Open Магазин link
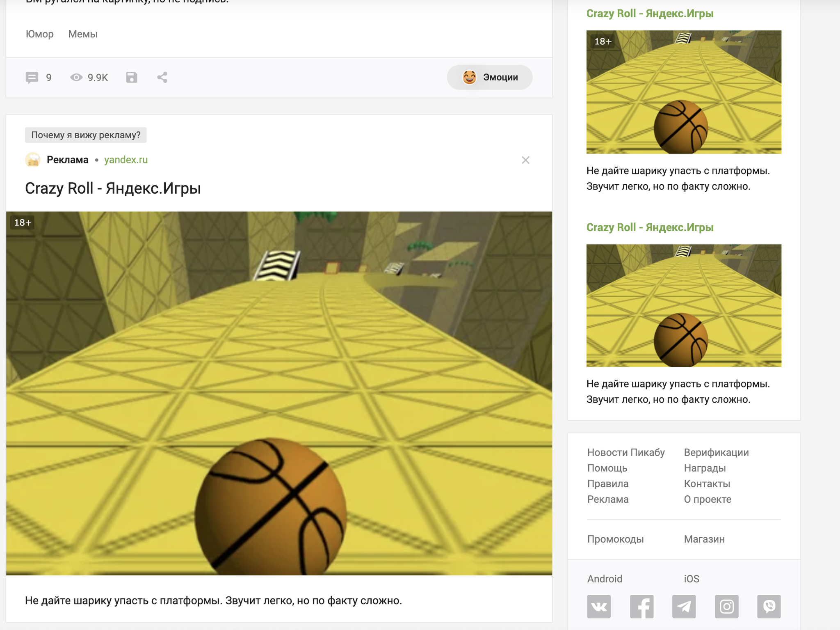Viewport: 840px width, 630px height. pyautogui.click(x=704, y=539)
